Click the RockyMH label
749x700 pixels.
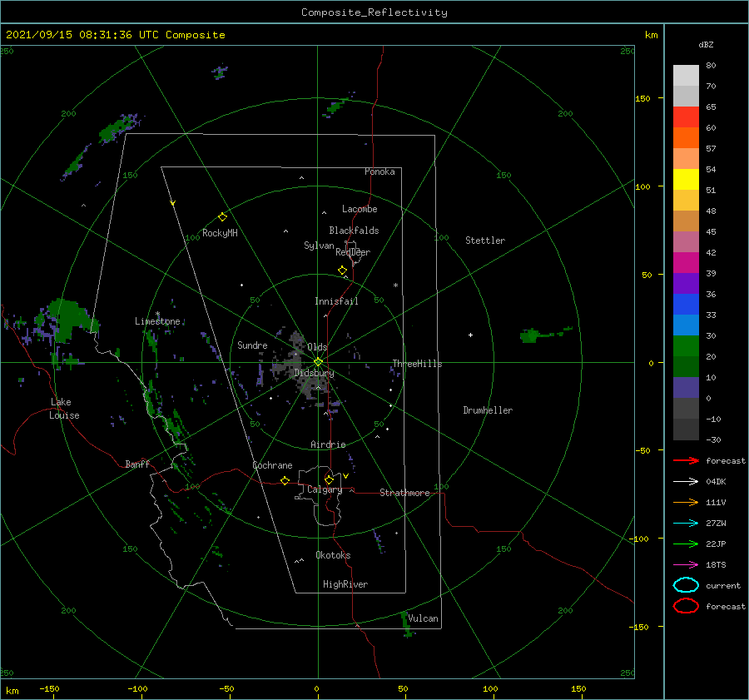click(220, 233)
